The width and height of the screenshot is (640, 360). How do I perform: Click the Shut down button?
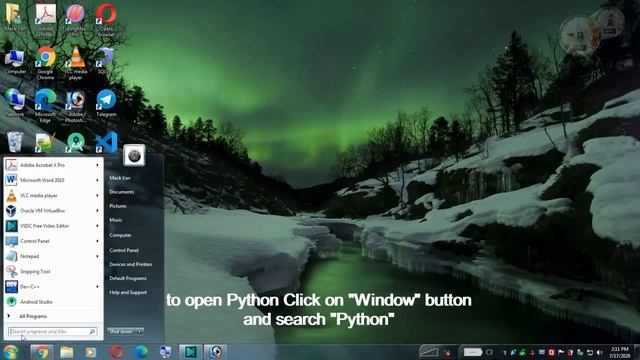pyautogui.click(x=121, y=331)
